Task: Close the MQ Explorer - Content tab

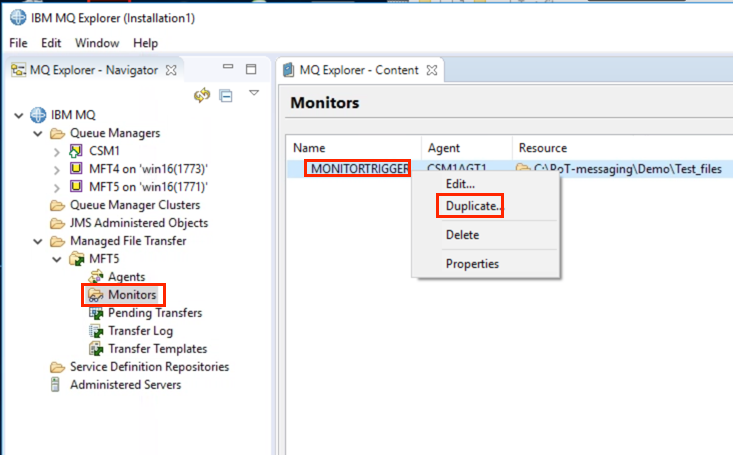Action: (x=432, y=70)
